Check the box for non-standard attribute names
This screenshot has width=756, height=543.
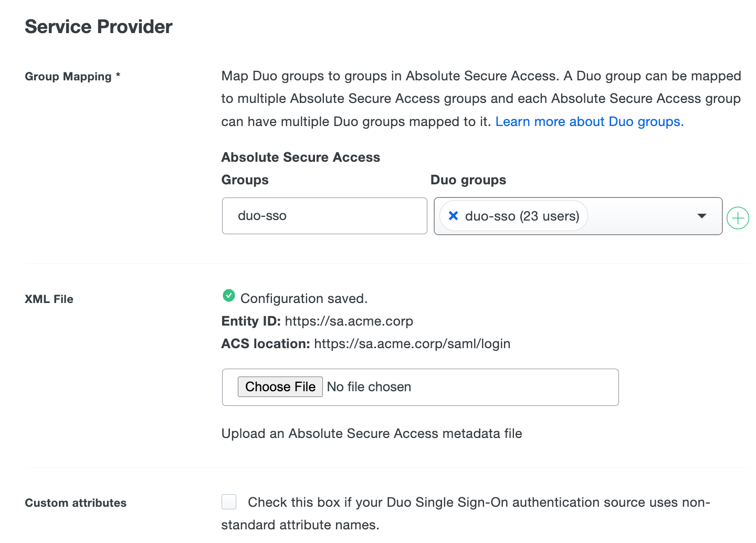coord(228,502)
